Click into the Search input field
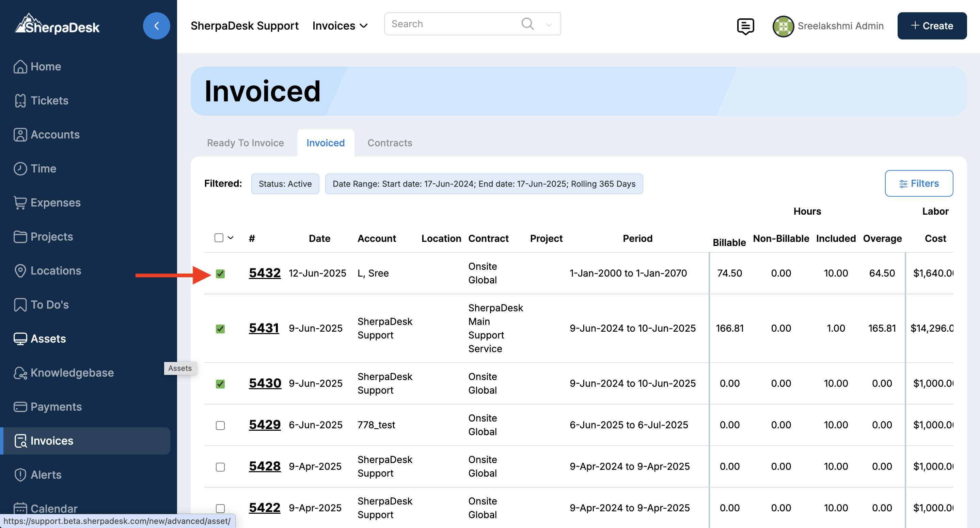The width and height of the screenshot is (980, 528). (x=453, y=24)
